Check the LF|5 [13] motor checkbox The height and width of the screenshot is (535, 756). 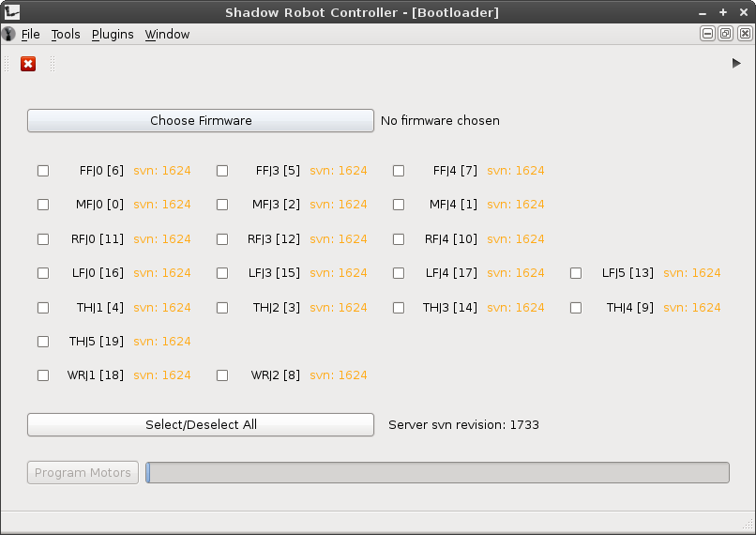pos(576,273)
